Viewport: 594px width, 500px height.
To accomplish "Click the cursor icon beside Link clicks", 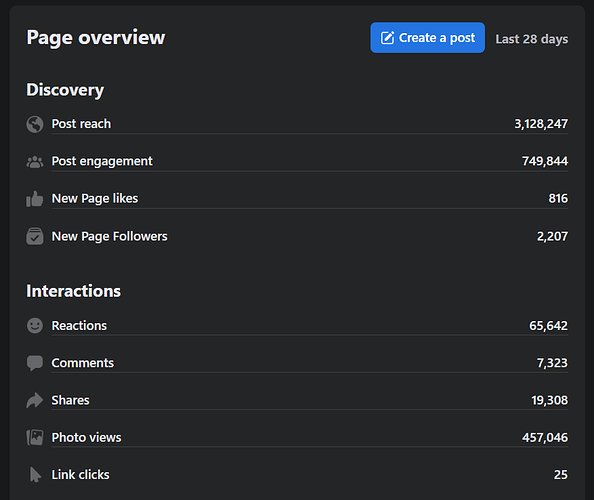I will point(35,475).
